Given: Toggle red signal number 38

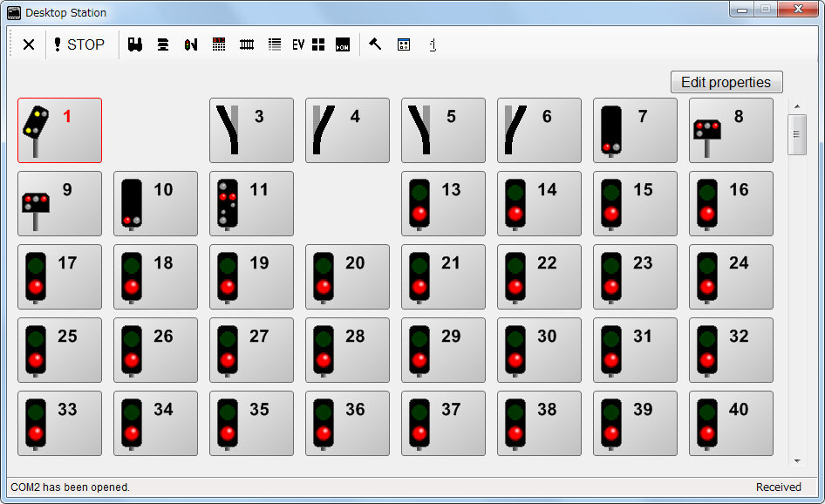Looking at the screenshot, I should click(x=539, y=423).
